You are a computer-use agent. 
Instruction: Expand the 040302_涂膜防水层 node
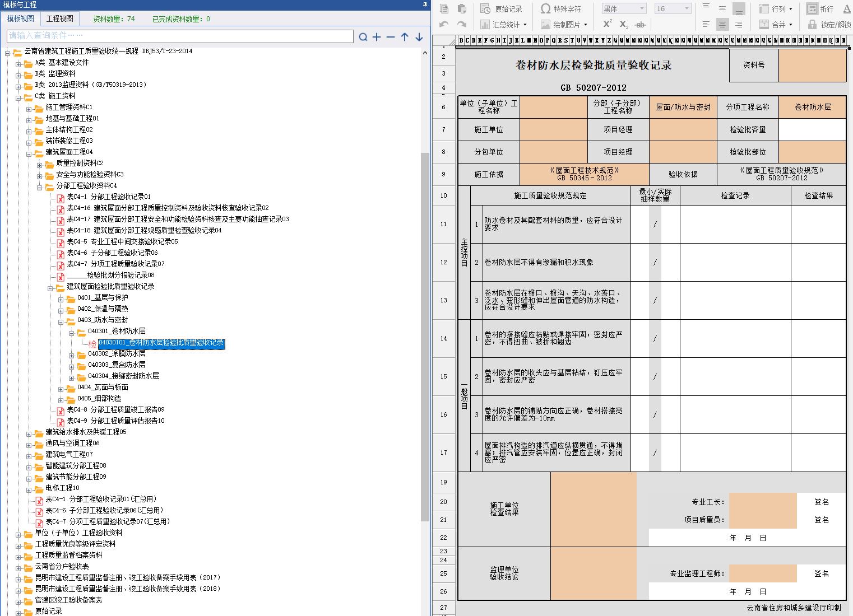pos(71,354)
